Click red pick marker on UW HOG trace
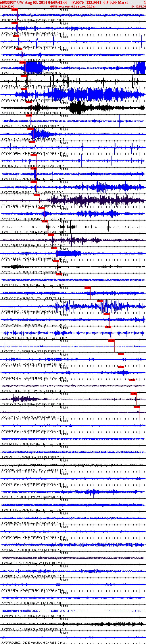 [x=87, y=288]
